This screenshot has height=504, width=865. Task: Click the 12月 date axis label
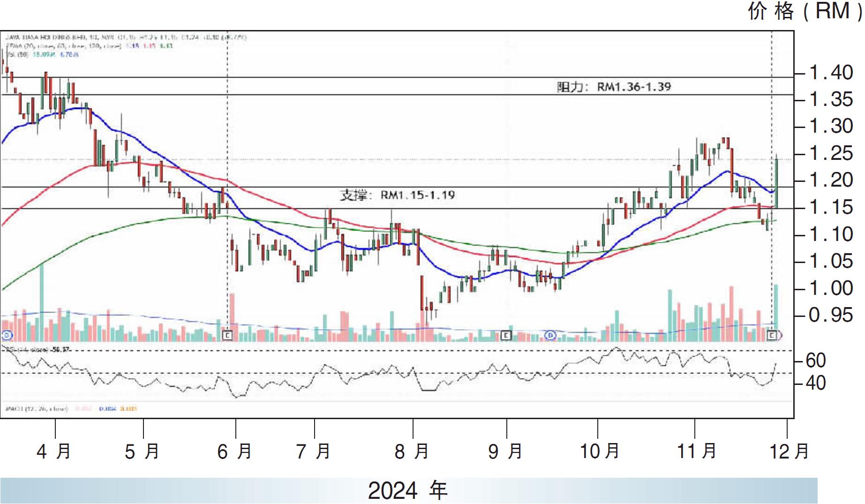790,451
